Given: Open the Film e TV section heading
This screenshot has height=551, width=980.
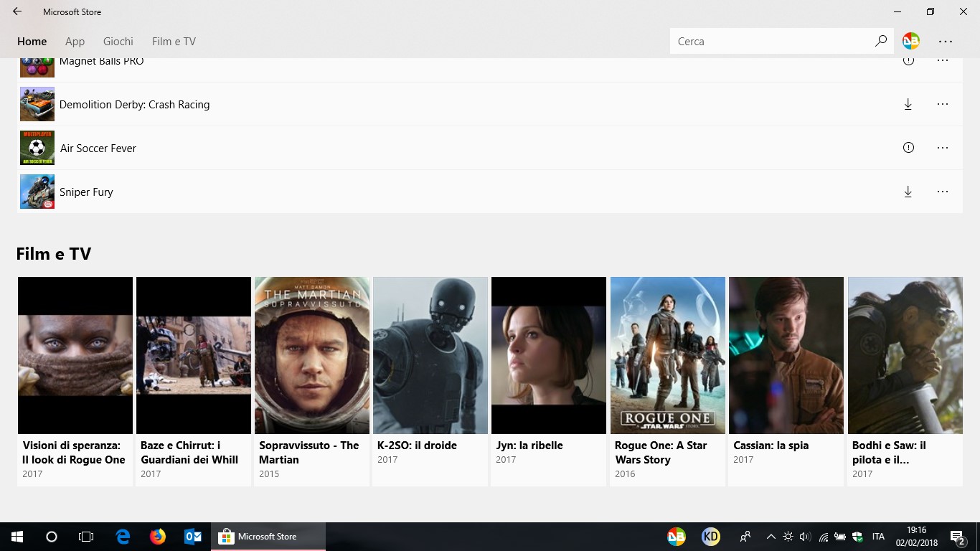Looking at the screenshot, I should pyautogui.click(x=54, y=254).
